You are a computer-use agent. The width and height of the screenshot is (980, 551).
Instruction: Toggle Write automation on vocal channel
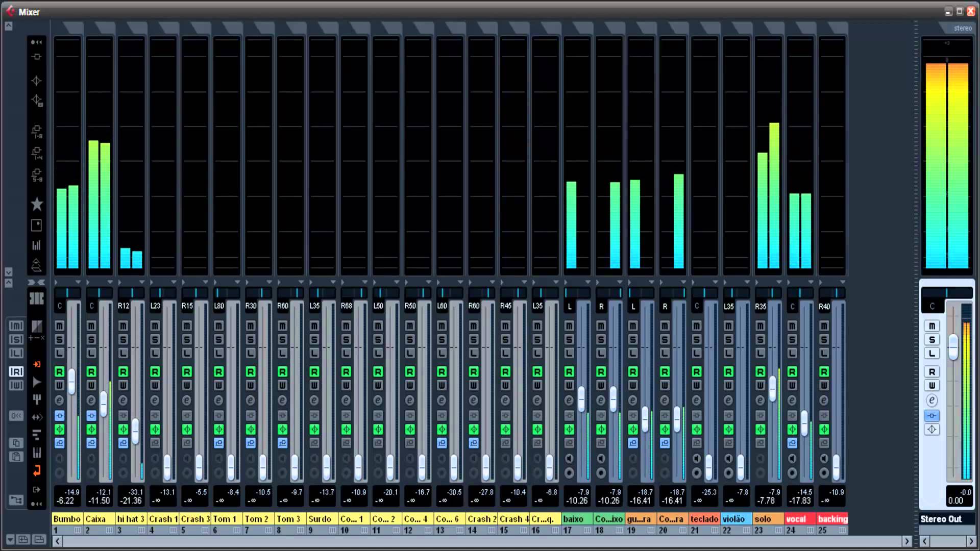point(792,385)
